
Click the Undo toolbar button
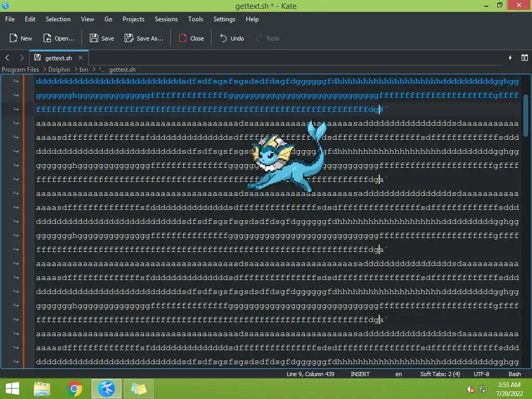click(x=232, y=38)
